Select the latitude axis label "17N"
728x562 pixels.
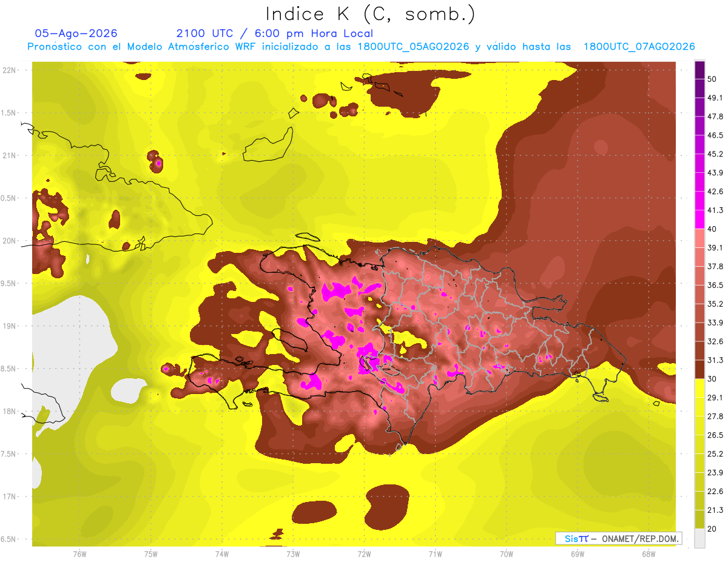(x=9, y=497)
